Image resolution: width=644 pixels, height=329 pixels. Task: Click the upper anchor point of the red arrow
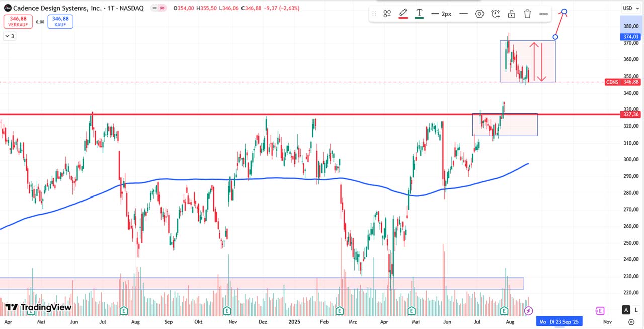pos(565,12)
